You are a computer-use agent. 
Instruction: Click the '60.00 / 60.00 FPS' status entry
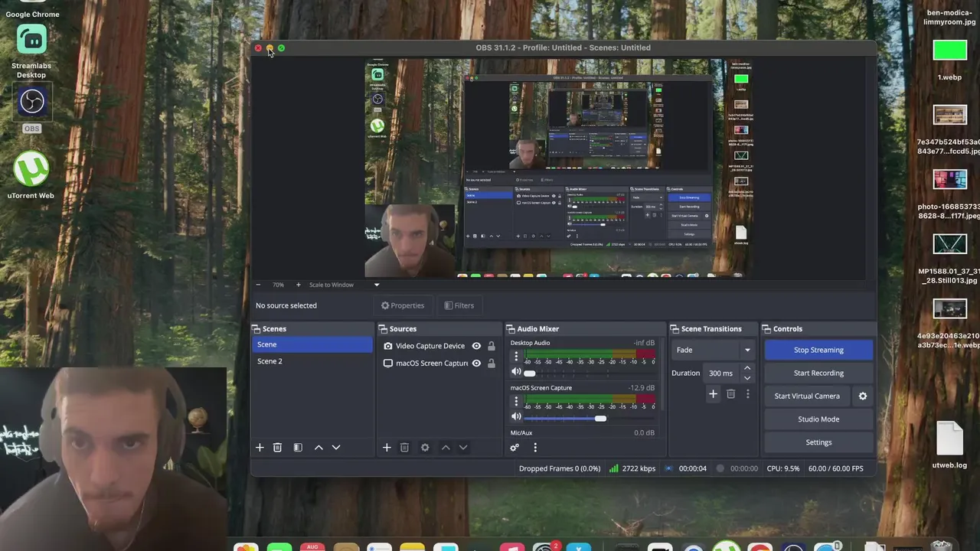835,468
